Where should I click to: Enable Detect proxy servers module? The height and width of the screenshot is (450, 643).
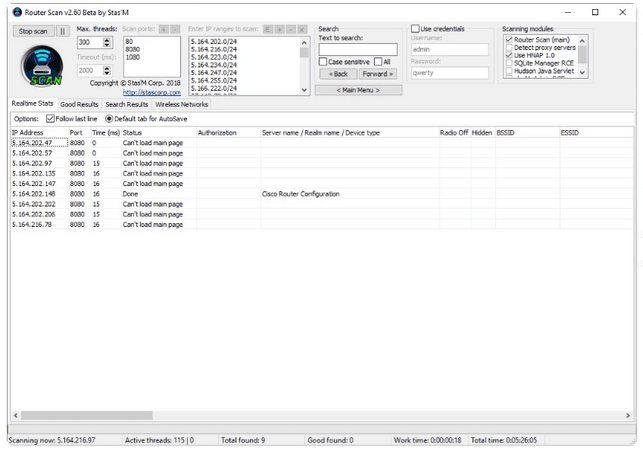pos(509,48)
